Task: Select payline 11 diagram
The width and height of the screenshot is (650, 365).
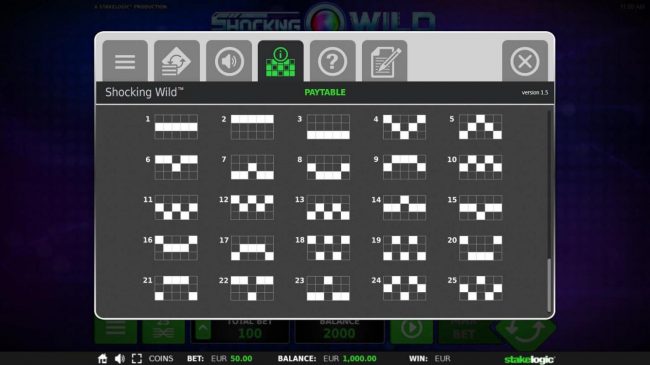Action: (x=176, y=207)
